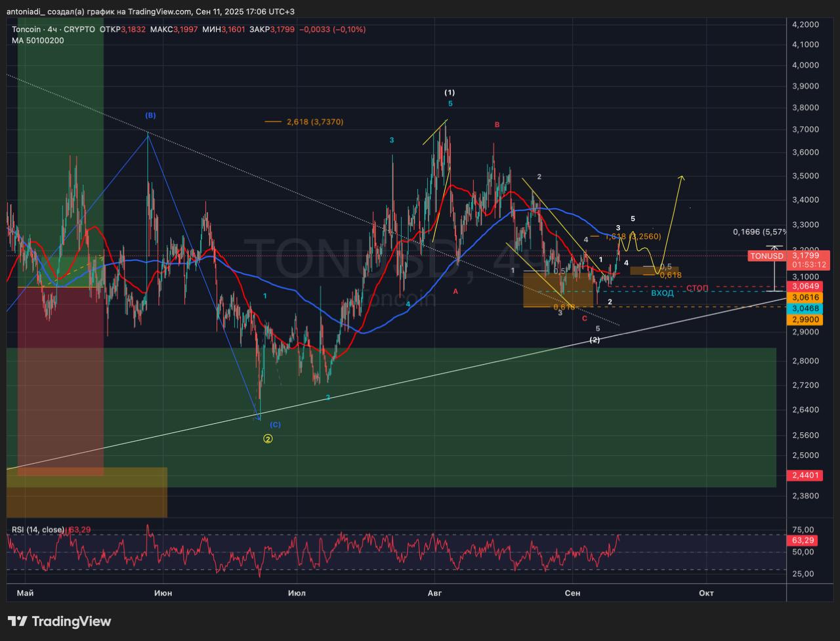
Task: Click the 4,2000 price axis level
Action: 805,24
